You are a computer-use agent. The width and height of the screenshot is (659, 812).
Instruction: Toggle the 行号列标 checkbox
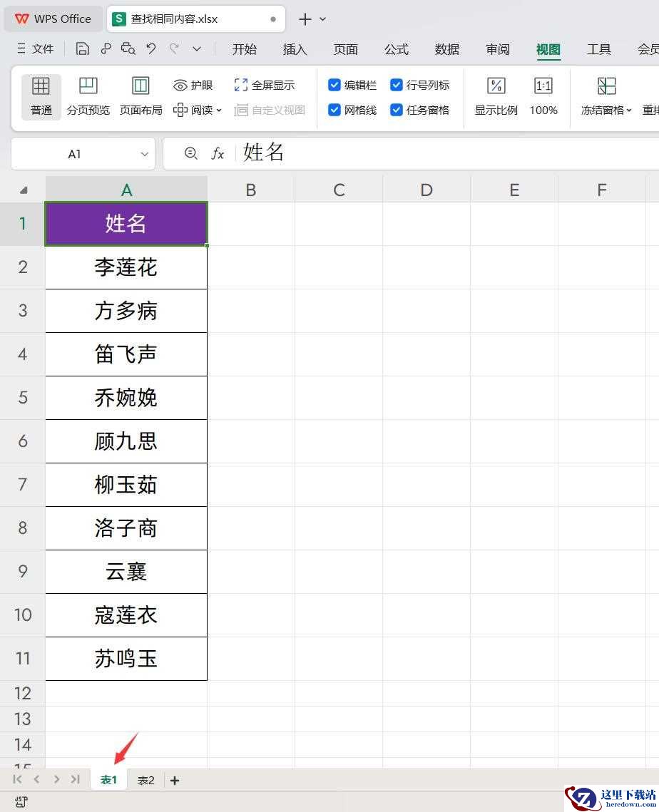397,85
